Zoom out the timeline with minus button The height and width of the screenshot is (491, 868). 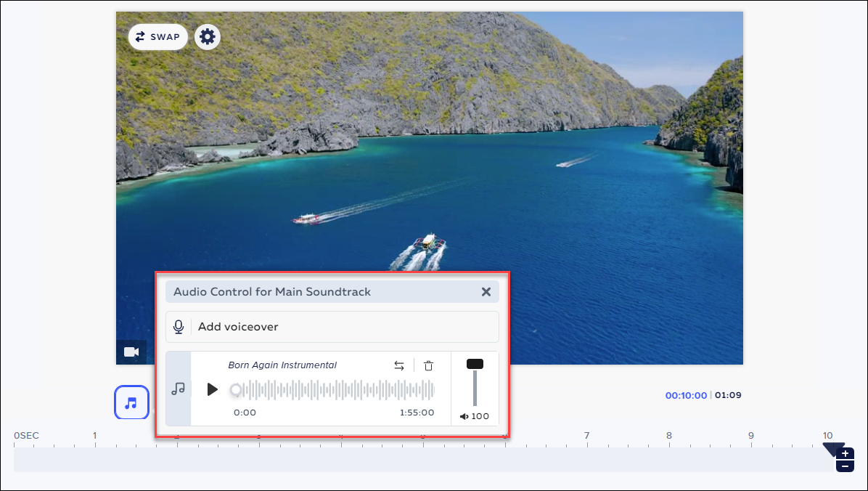[845, 466]
